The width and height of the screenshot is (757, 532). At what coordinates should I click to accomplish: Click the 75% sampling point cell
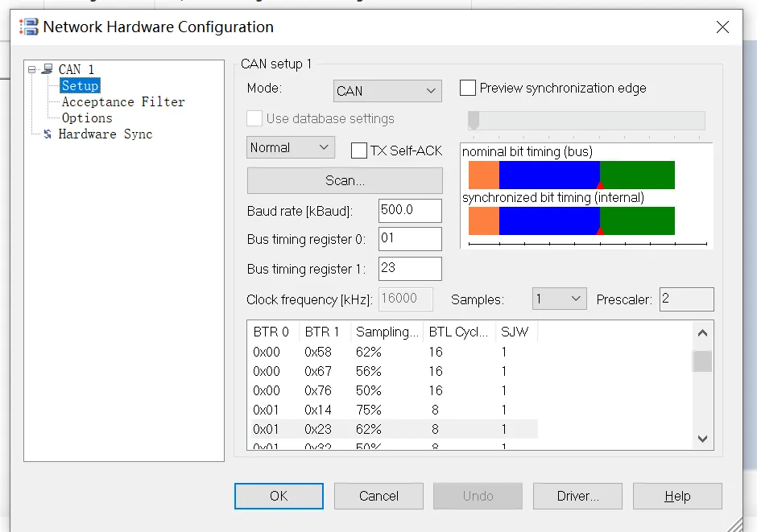click(x=369, y=410)
